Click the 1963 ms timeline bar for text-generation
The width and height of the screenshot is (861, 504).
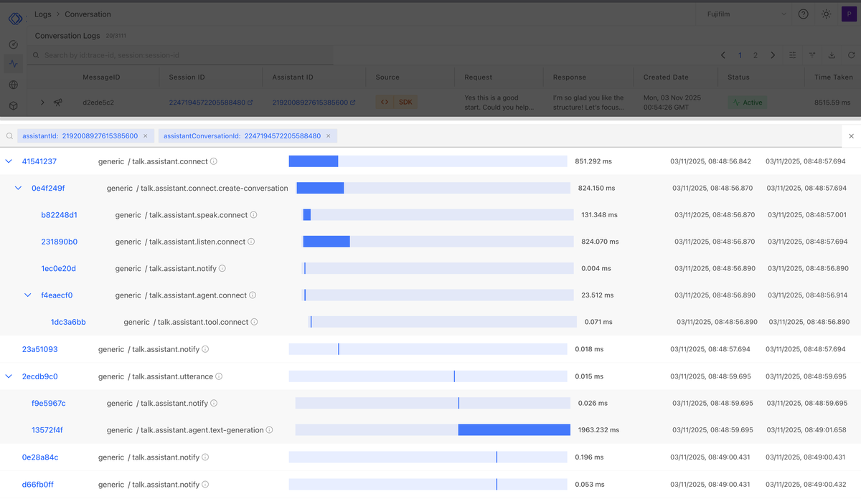click(513, 429)
